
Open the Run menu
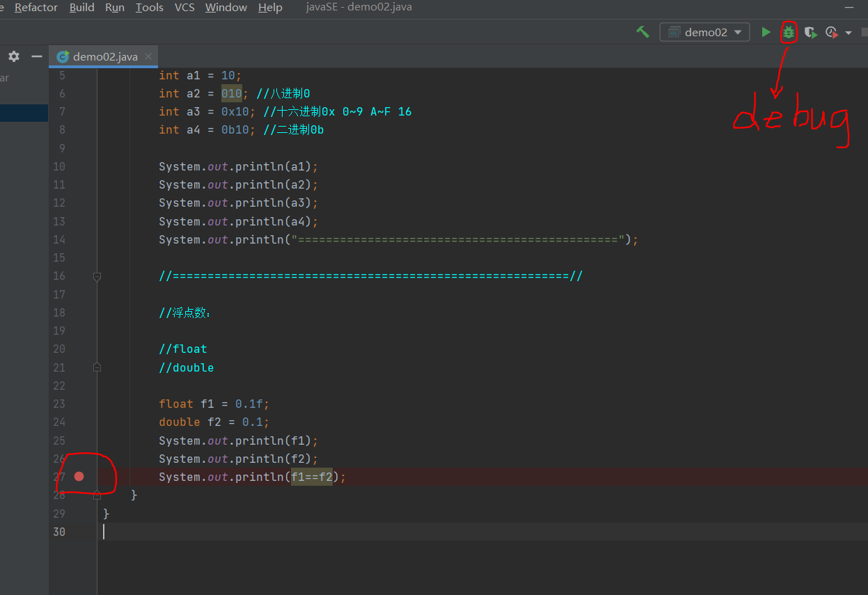point(115,8)
